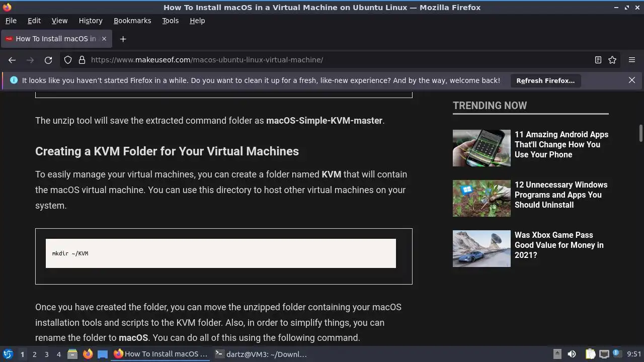Image resolution: width=644 pixels, height=362 pixels.
Task: Open the update notifier tray icon
Action: pos(616,354)
